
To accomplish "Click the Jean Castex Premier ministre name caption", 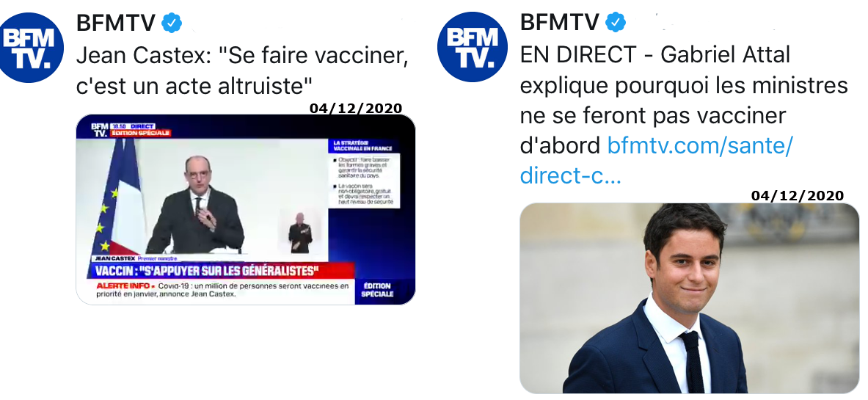I will point(136,259).
